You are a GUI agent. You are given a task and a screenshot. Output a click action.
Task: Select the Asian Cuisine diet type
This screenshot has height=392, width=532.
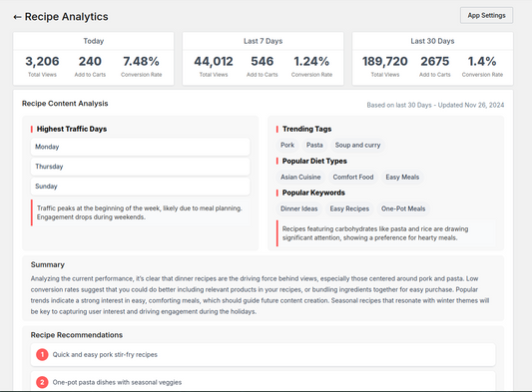coord(300,177)
